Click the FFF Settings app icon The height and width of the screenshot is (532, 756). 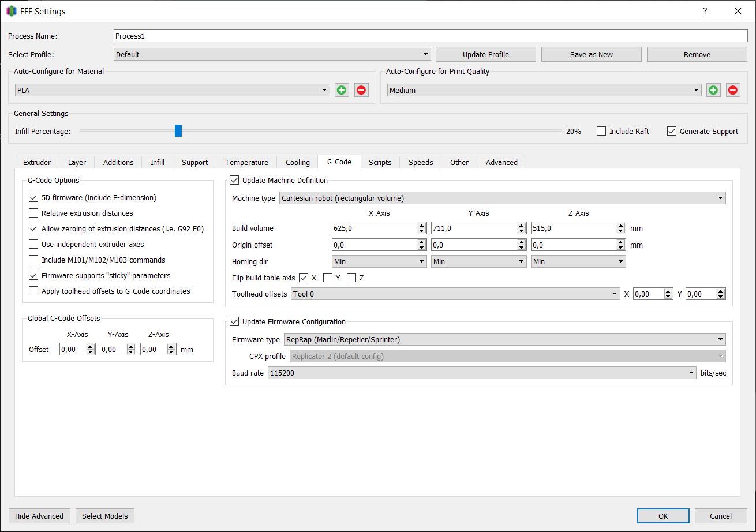coord(11,11)
